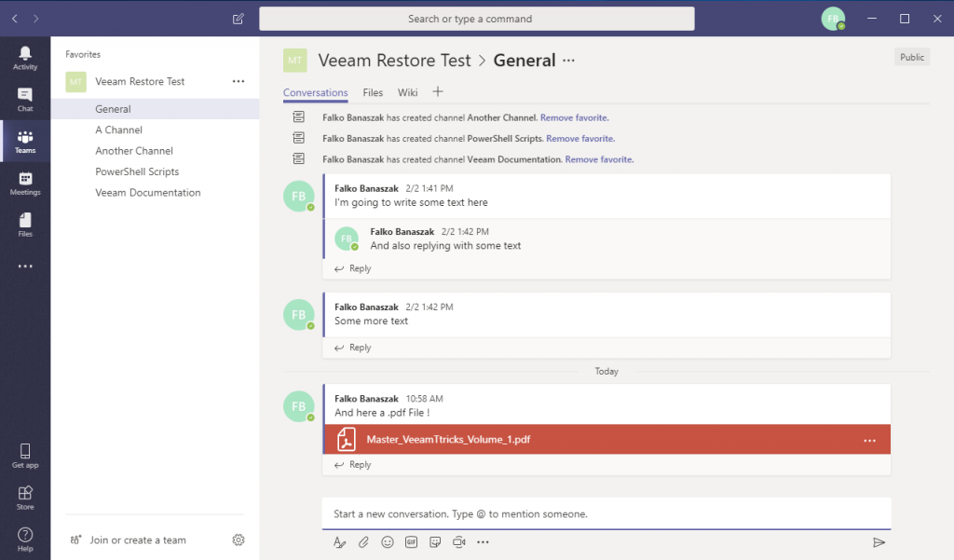954x560 pixels.
Task: Select the General channel
Action: tap(156, 109)
